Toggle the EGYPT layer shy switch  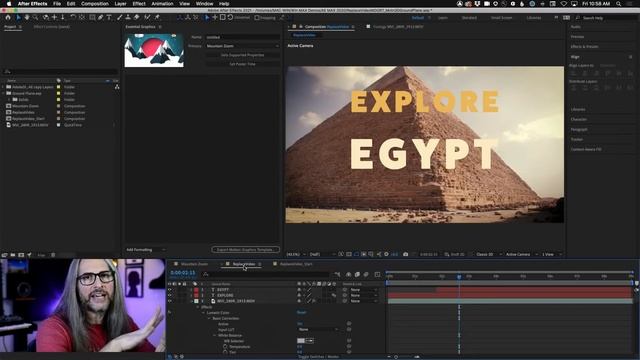click(x=299, y=290)
